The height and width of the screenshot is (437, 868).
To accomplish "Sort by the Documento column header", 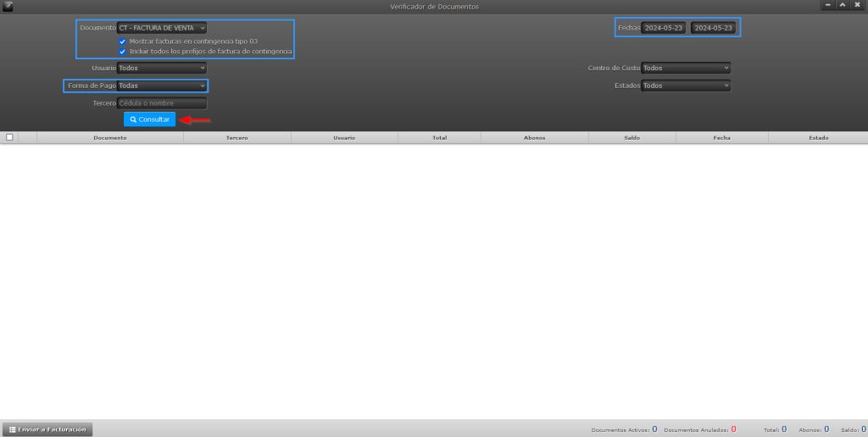I will tap(110, 137).
